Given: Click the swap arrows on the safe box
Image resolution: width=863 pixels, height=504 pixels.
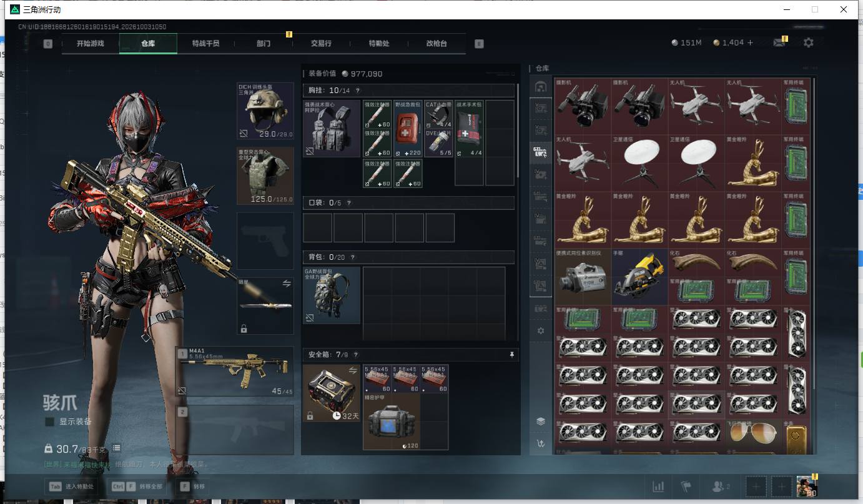Looking at the screenshot, I should (x=353, y=370).
